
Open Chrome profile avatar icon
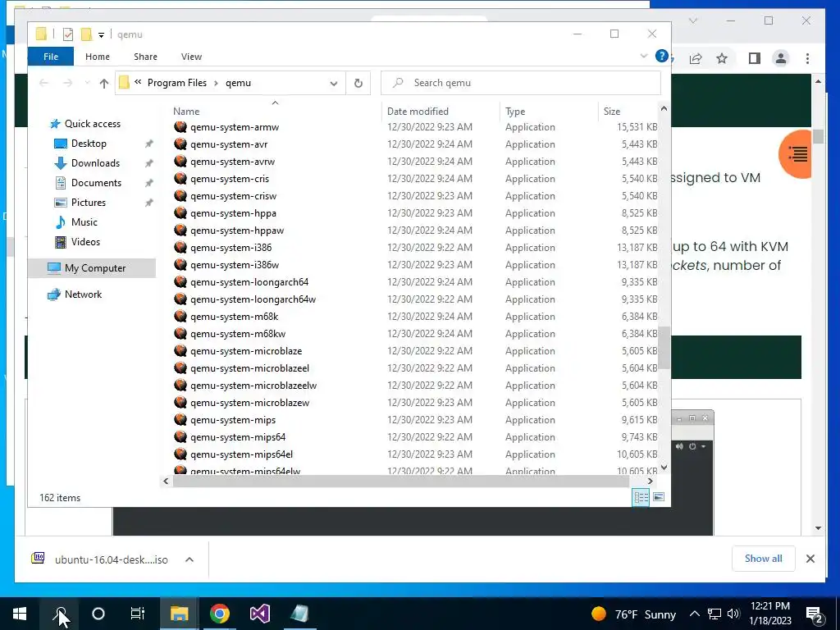pos(781,58)
